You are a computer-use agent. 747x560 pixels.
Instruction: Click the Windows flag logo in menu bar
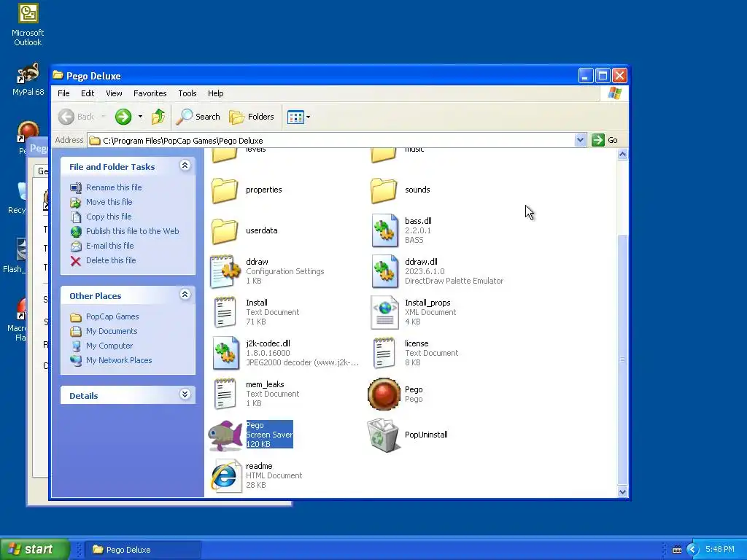point(614,93)
